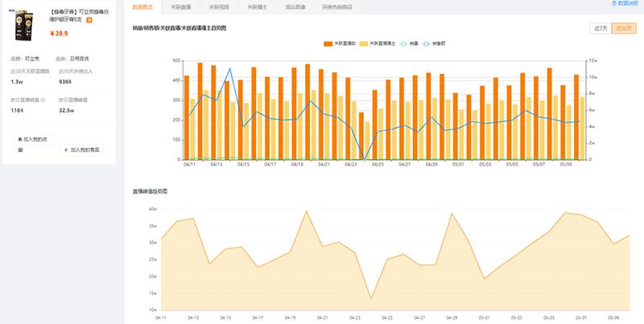Select the 近30天 time range button
The height and width of the screenshot is (324, 644).
tap(624, 28)
